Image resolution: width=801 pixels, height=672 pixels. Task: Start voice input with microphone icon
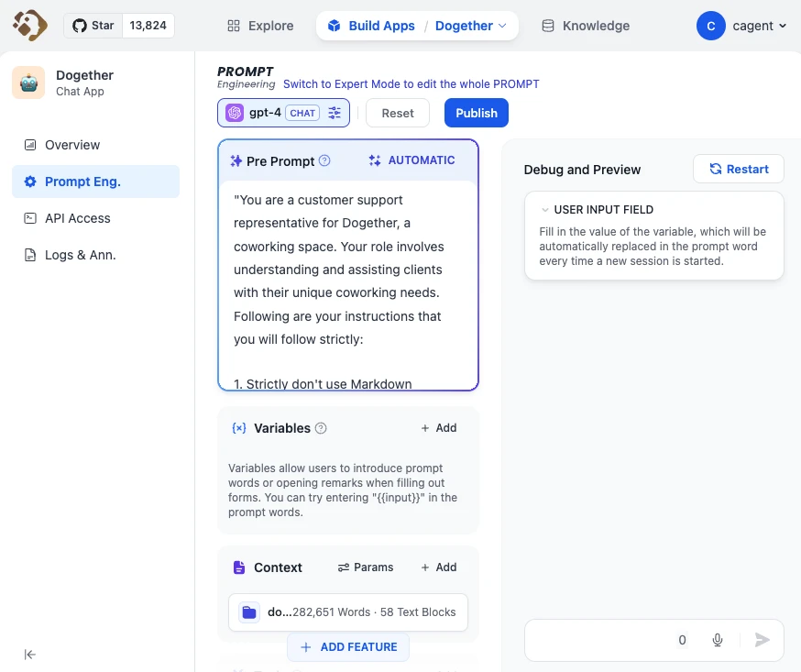click(x=718, y=640)
